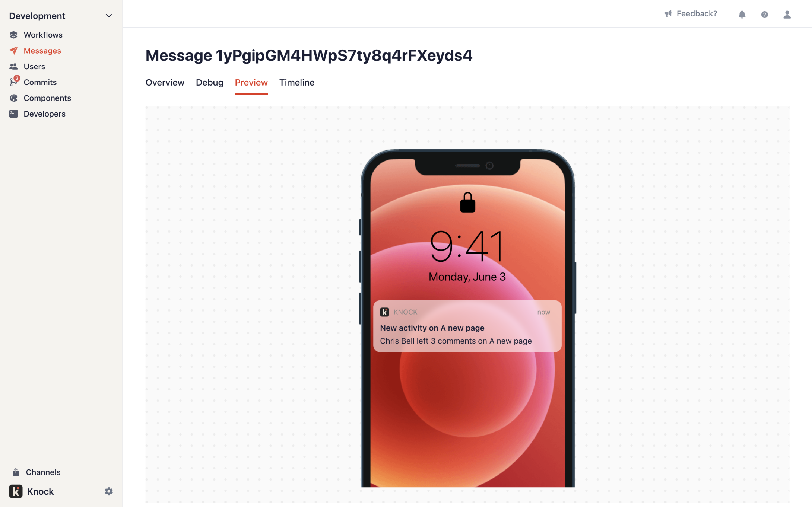Click the Knock channel icon at bottom
Image resolution: width=812 pixels, height=507 pixels.
tap(16, 491)
